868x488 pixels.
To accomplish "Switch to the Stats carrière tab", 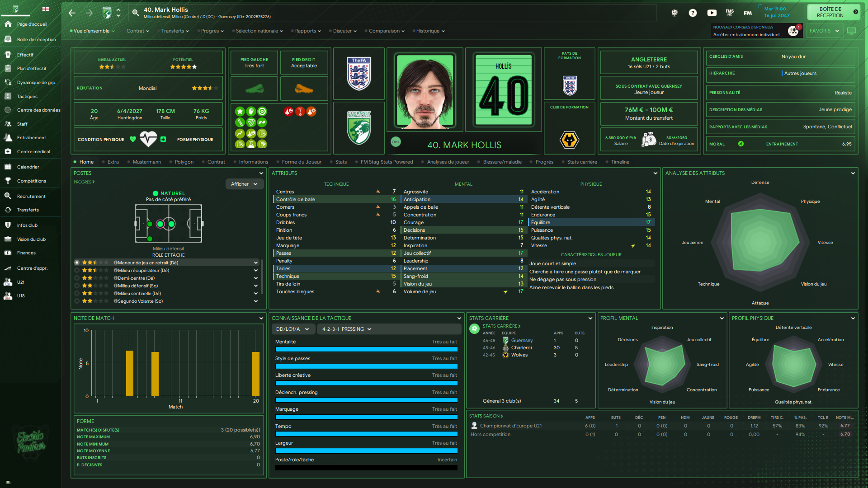I will coord(582,162).
